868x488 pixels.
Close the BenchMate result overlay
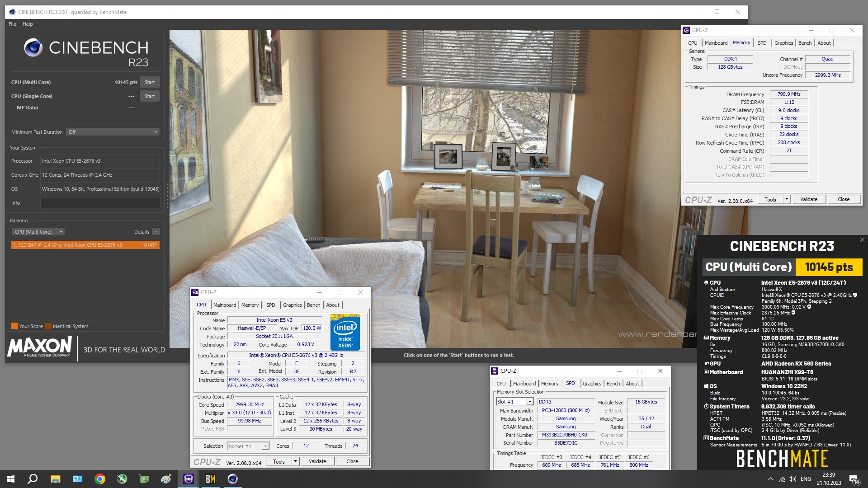pos(862,240)
